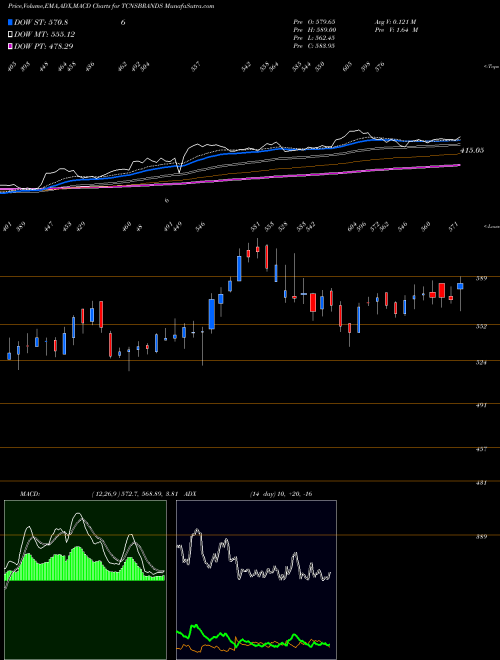The image size is (500, 660).
Task: Click the 524 price level label
Action: click(x=482, y=362)
